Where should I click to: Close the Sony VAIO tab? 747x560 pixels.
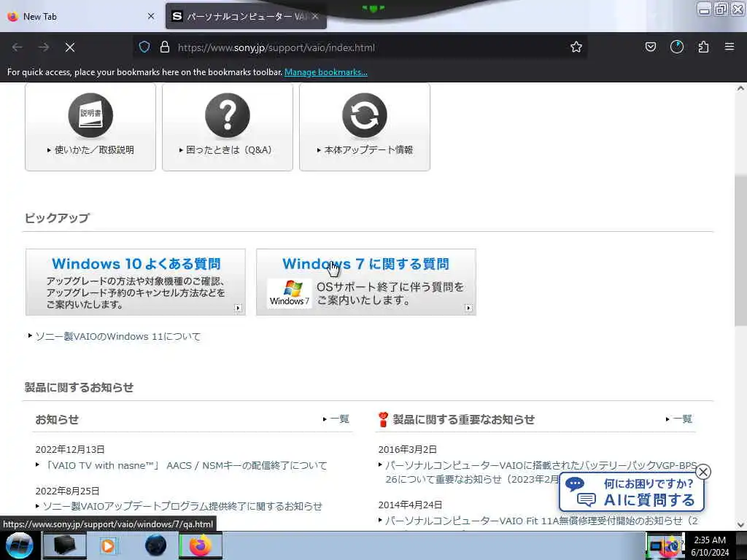pos(315,16)
